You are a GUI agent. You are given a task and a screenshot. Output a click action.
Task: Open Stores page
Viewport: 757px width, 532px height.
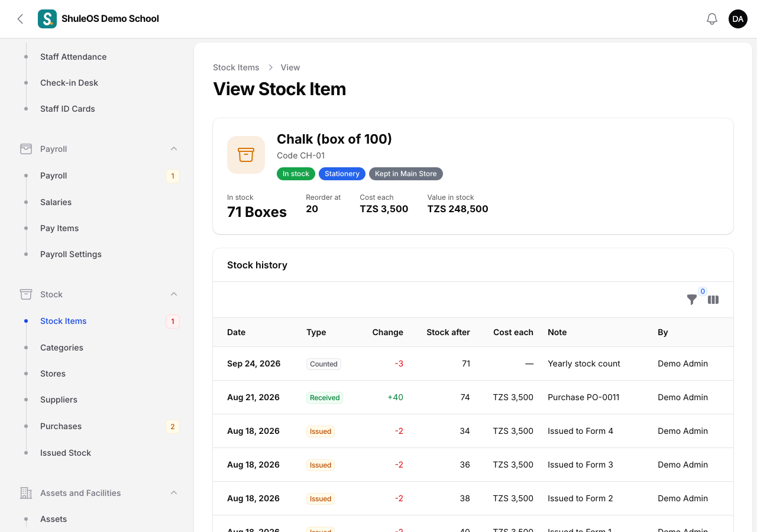(x=53, y=374)
